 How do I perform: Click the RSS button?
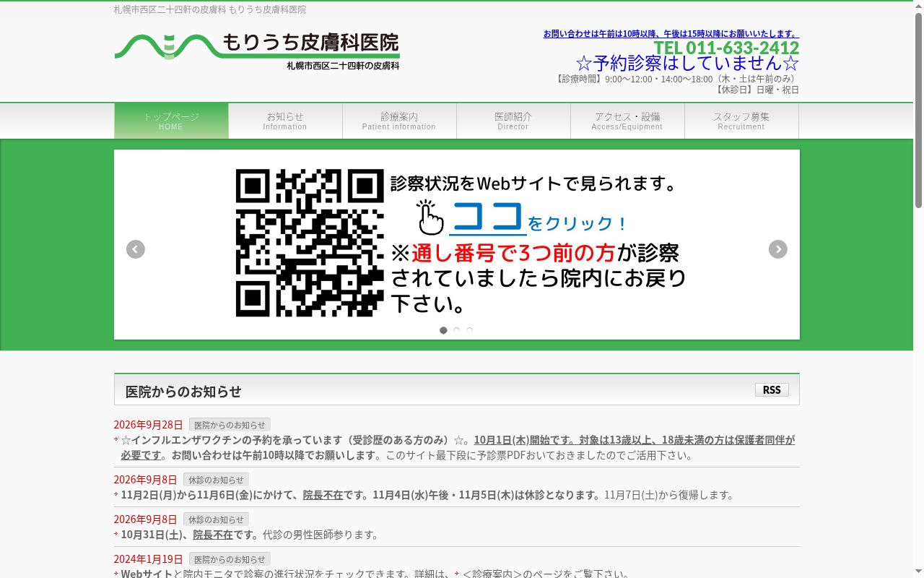click(772, 390)
